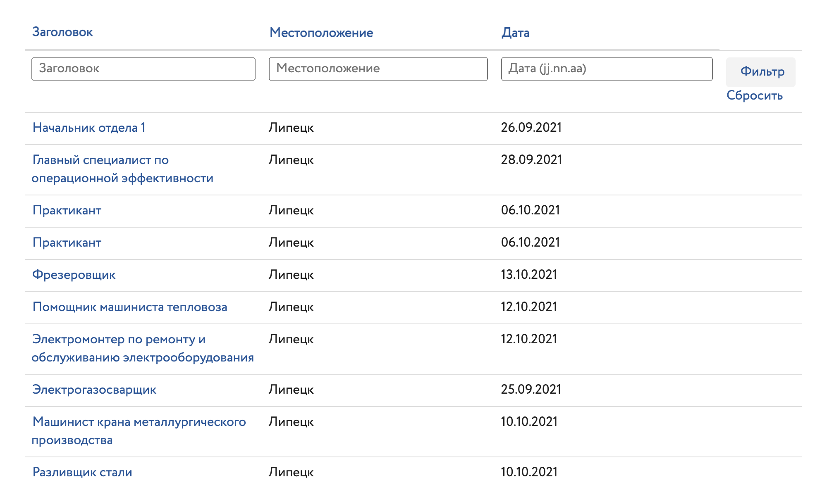Viewport: 827px width, 504px height.
Task: Open Электромонтер по ремонту и обслуживанию posting
Action: click(x=143, y=348)
